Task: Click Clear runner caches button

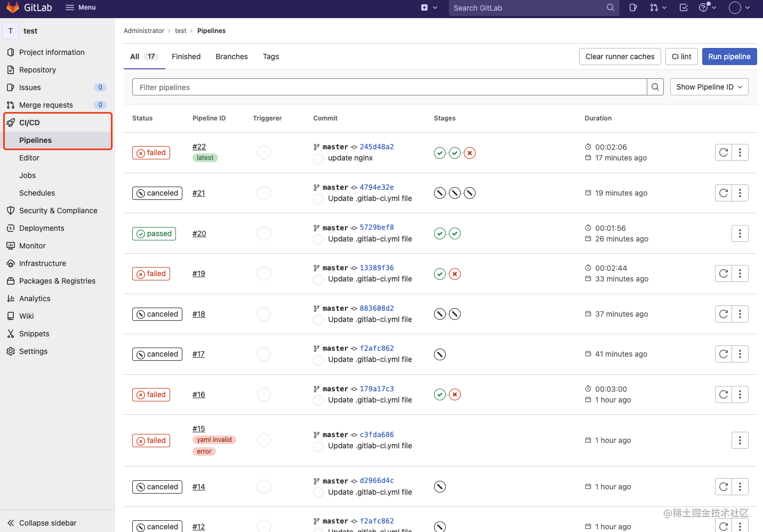Action: click(620, 57)
